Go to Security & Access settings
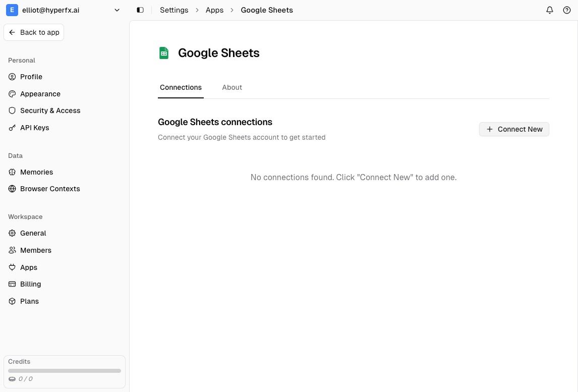 50,110
